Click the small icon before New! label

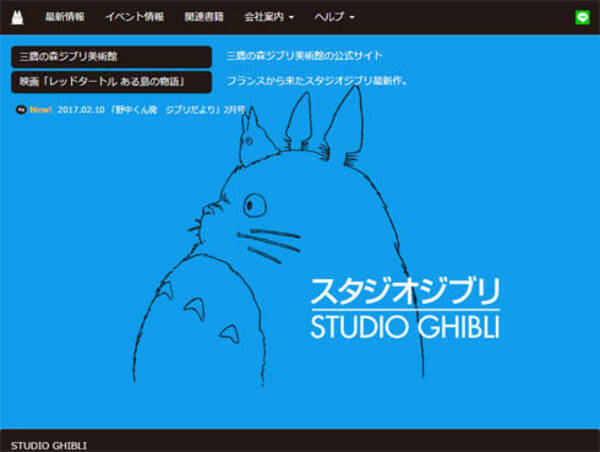tap(21, 110)
